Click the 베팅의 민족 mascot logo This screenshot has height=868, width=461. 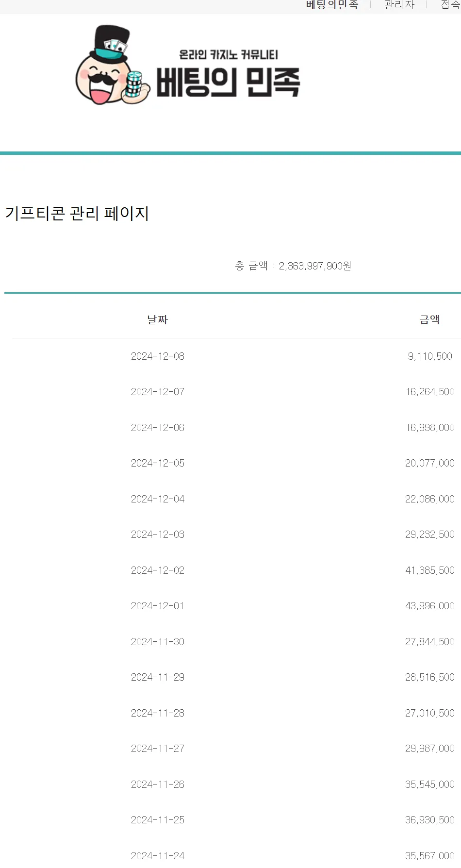[110, 65]
